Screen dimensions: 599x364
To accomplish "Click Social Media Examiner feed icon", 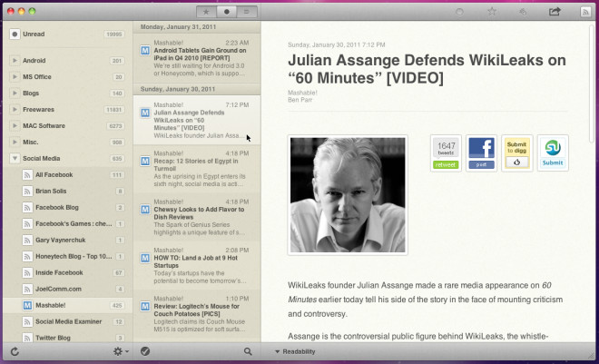I will [27, 321].
